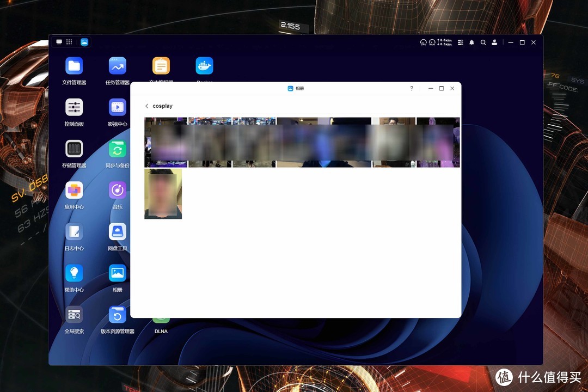Open 日志中心 log center
The height and width of the screenshot is (392, 588).
74,231
